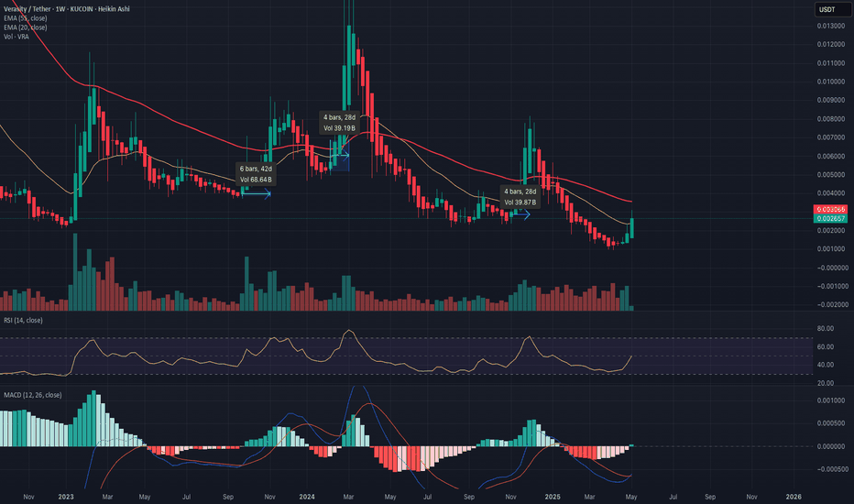Click the 2024 label on time axis
Image resolution: width=854 pixels, height=504 pixels.
coord(307,497)
